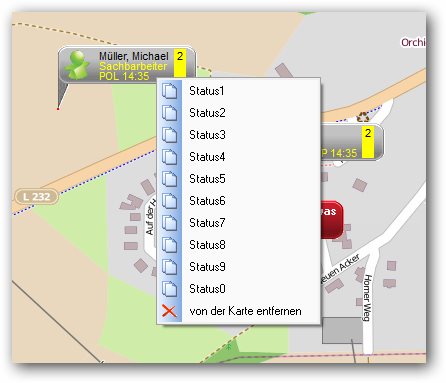The width and height of the screenshot is (446, 383).
Task: Click the document icon beside Status8
Action: pyautogui.click(x=170, y=245)
